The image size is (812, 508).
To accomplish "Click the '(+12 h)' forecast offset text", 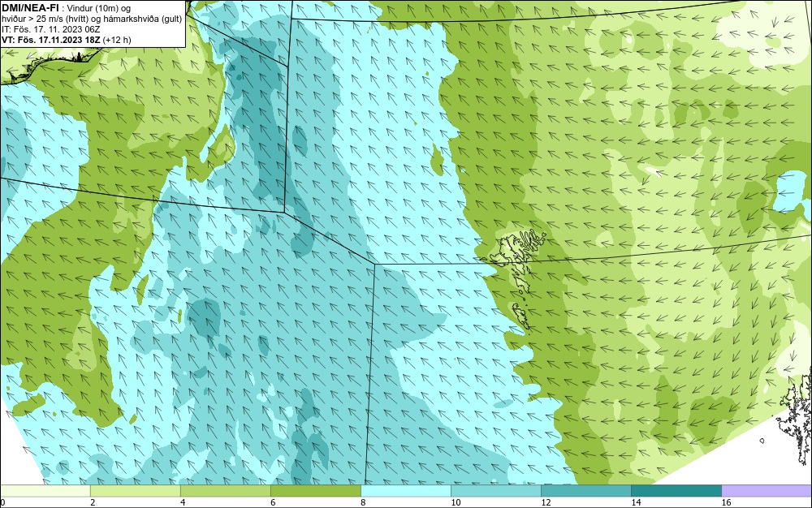I will point(117,40).
